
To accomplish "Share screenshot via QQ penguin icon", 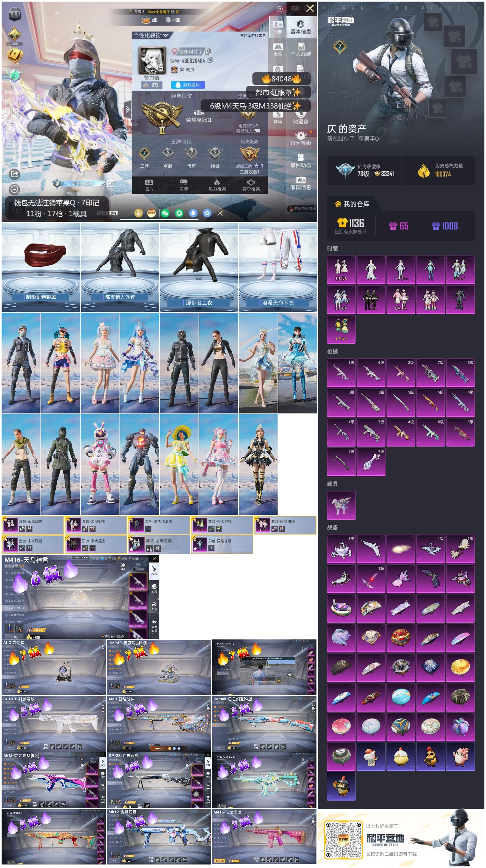I will click(x=193, y=213).
